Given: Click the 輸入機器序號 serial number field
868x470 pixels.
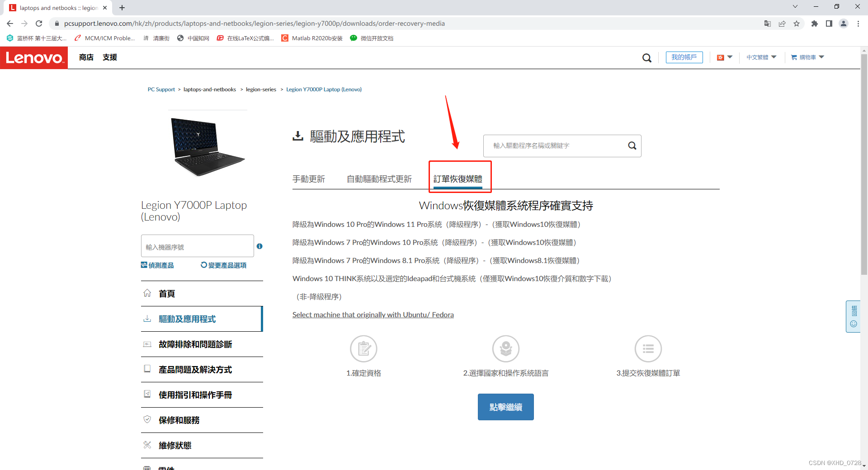Looking at the screenshot, I should (x=198, y=246).
